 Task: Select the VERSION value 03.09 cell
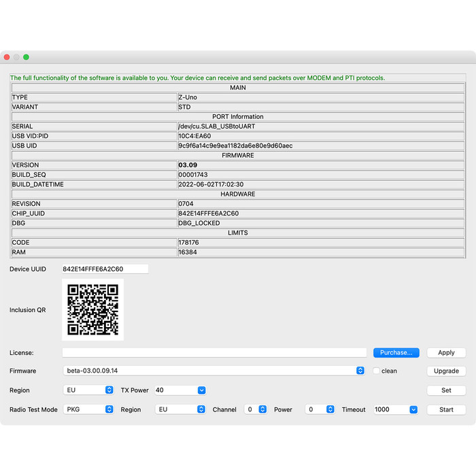[320, 165]
